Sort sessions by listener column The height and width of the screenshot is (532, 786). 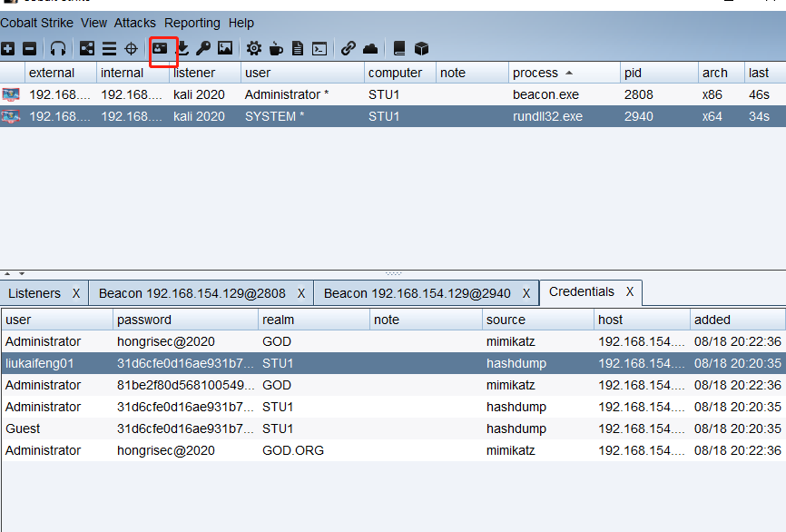[x=205, y=73]
